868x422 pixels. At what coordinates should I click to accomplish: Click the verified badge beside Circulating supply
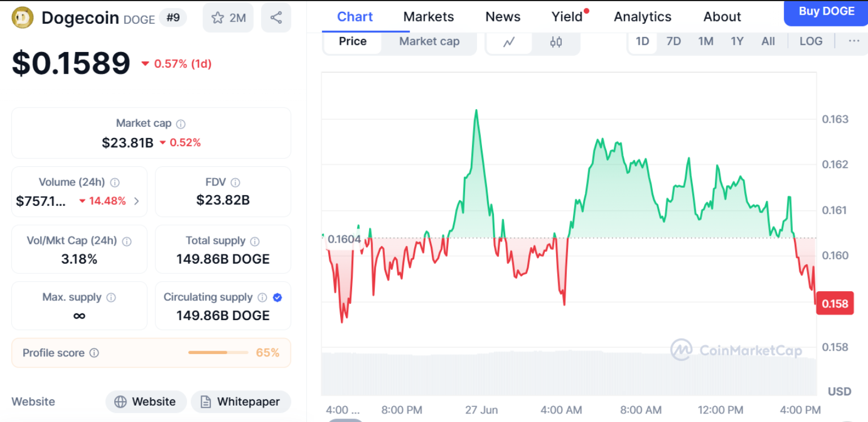277,298
